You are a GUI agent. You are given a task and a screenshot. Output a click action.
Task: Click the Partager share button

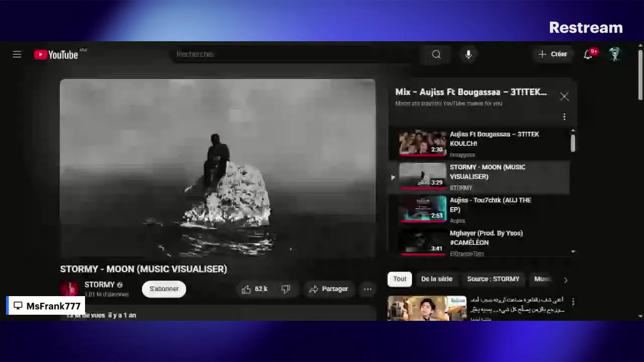pyautogui.click(x=329, y=289)
